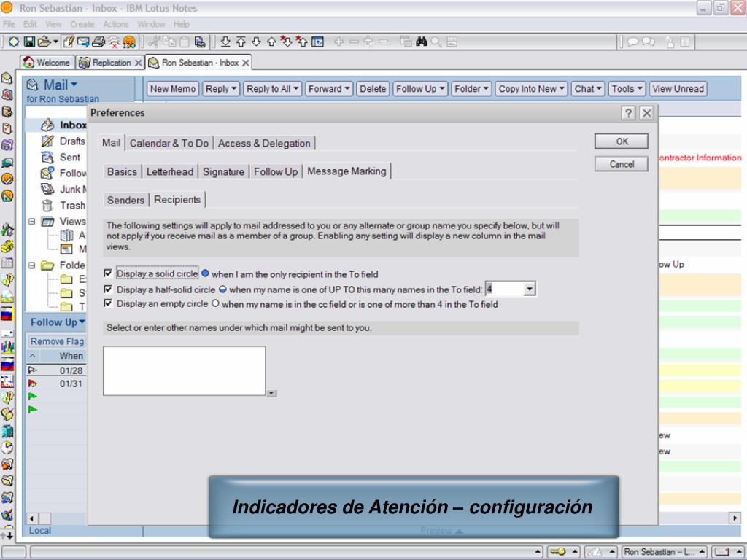Select the Senders tab
The image size is (747, 560).
[125, 200]
